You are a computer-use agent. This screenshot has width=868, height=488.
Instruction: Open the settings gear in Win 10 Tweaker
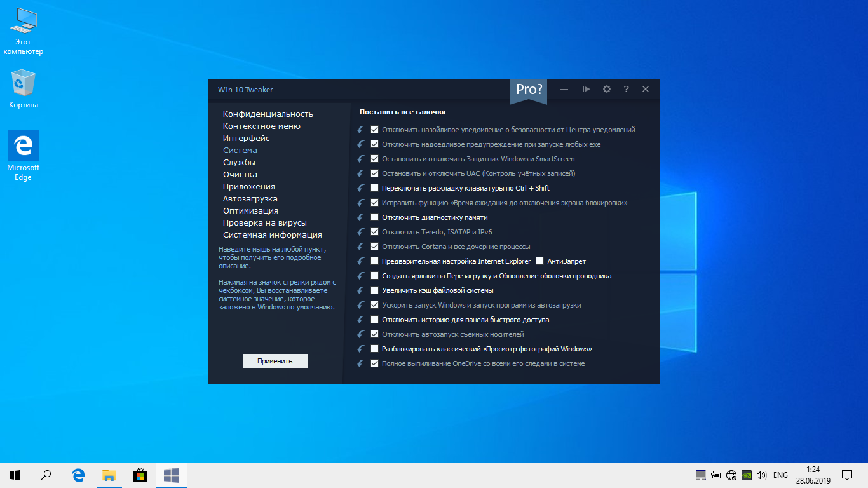[x=606, y=89]
